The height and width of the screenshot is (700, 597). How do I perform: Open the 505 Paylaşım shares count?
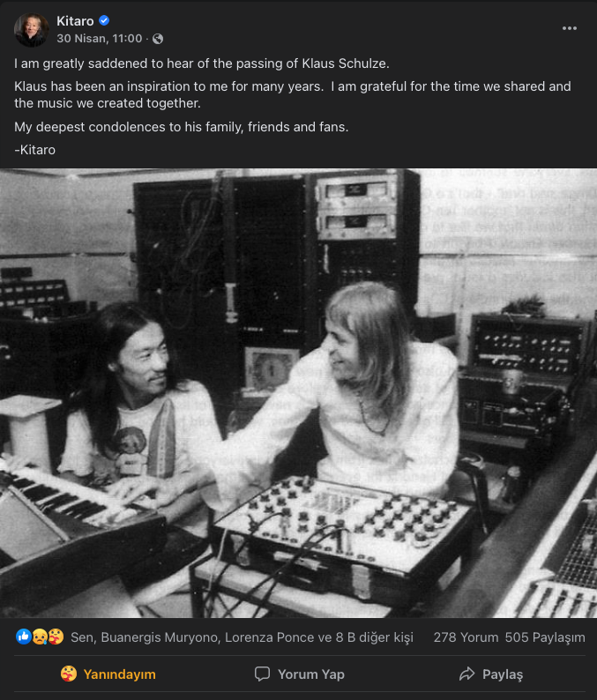[545, 637]
